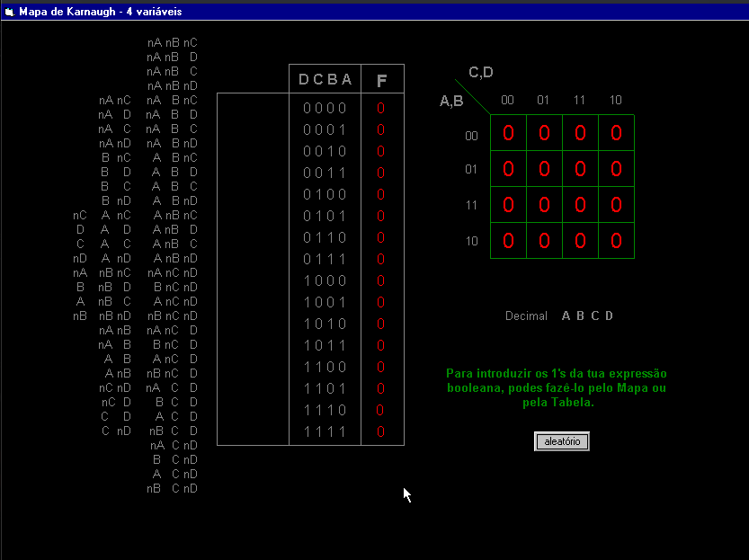Viewport: 749px width, 560px height.
Task: Toggle Karnaugh cell AB=11, CD=11
Action: click(580, 205)
